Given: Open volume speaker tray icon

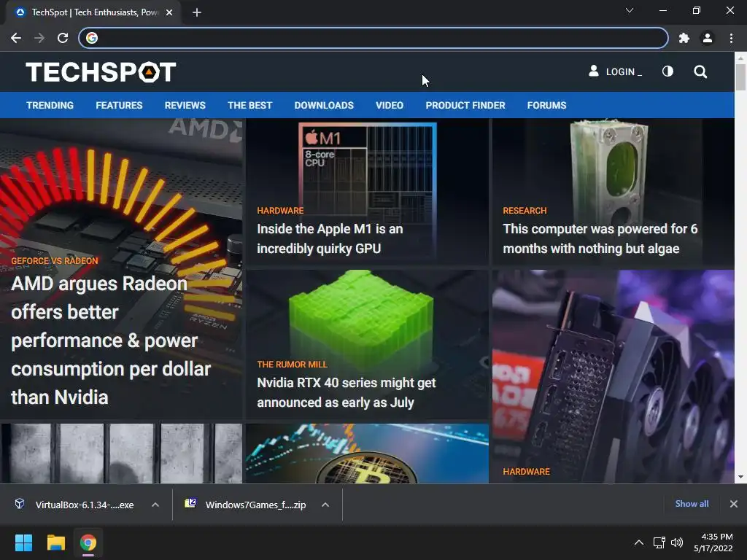Looking at the screenshot, I should click(676, 542).
